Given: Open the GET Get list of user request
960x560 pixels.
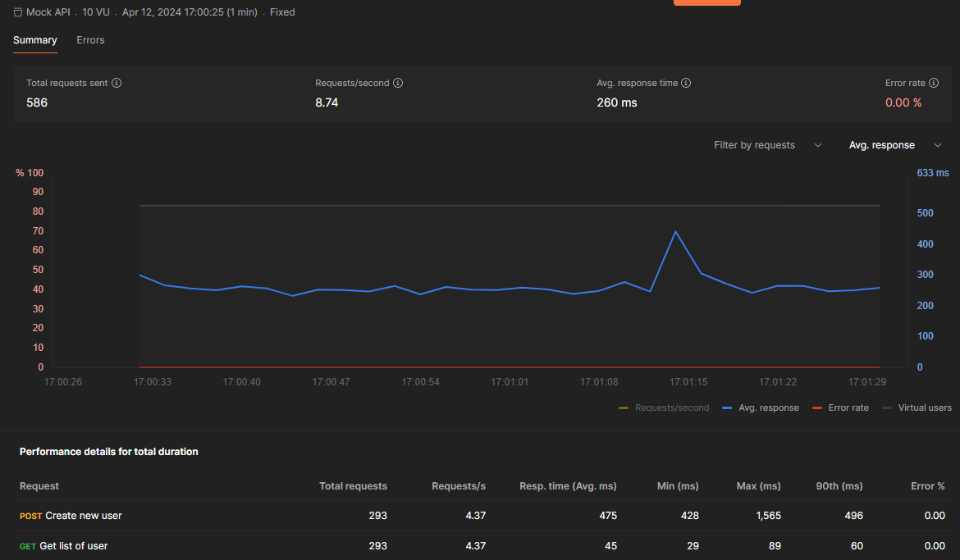Looking at the screenshot, I should (73, 546).
